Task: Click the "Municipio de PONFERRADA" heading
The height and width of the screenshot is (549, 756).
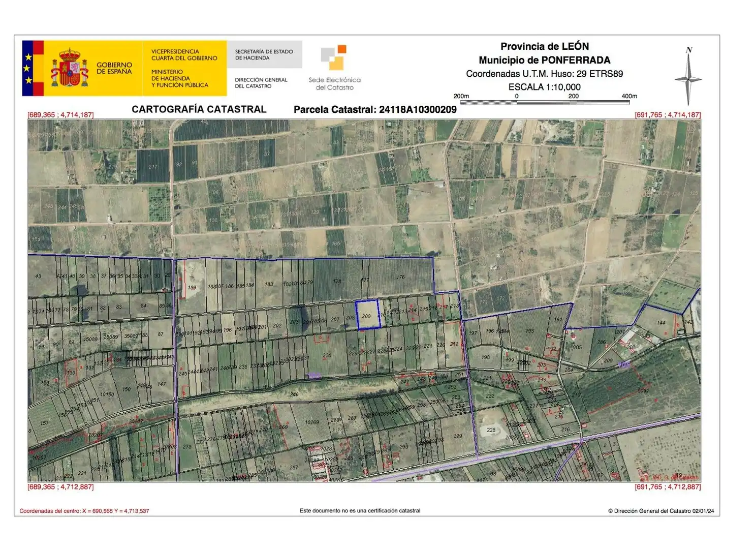Action: pos(545,60)
